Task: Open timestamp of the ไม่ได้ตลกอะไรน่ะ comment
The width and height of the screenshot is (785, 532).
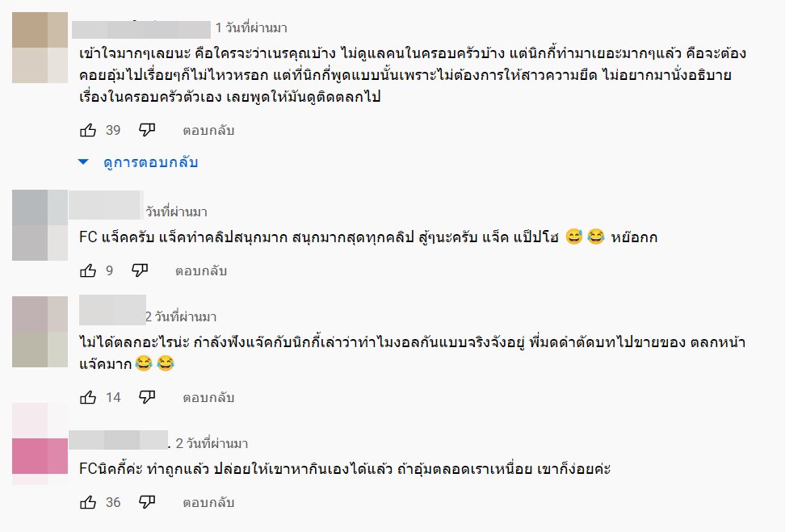Action: point(181,316)
